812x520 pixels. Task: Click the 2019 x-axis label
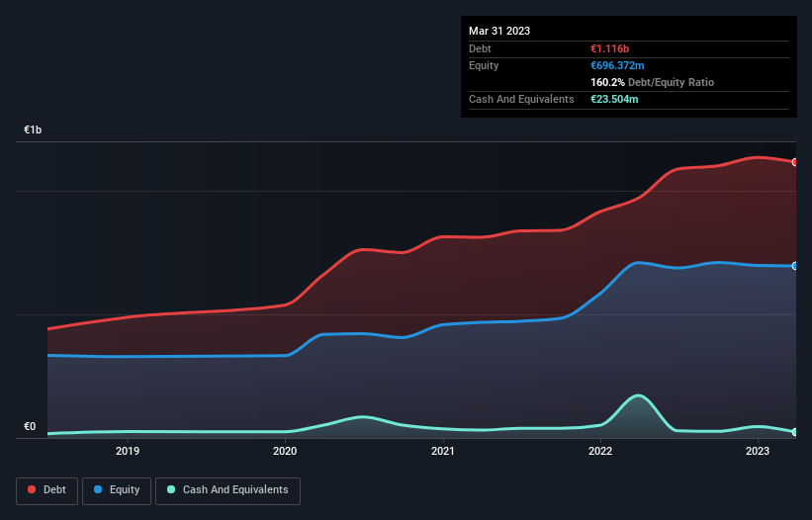pyautogui.click(x=128, y=451)
